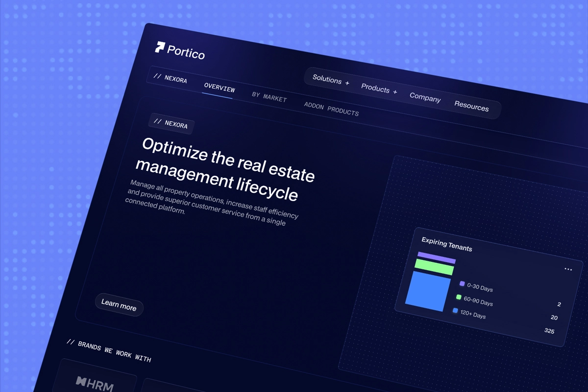The image size is (588, 392).
Task: Click the value "2" in the tenants card
Action: click(x=559, y=304)
